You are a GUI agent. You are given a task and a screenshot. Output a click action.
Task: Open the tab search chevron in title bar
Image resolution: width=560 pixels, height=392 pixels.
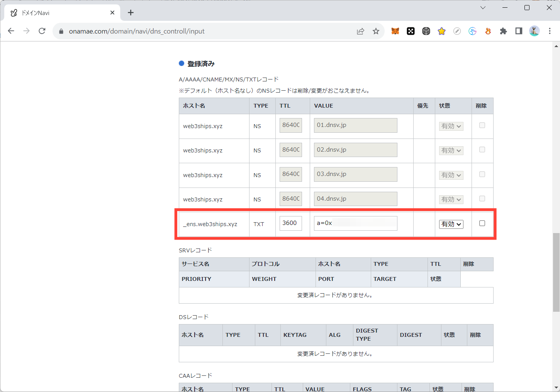coord(483,8)
